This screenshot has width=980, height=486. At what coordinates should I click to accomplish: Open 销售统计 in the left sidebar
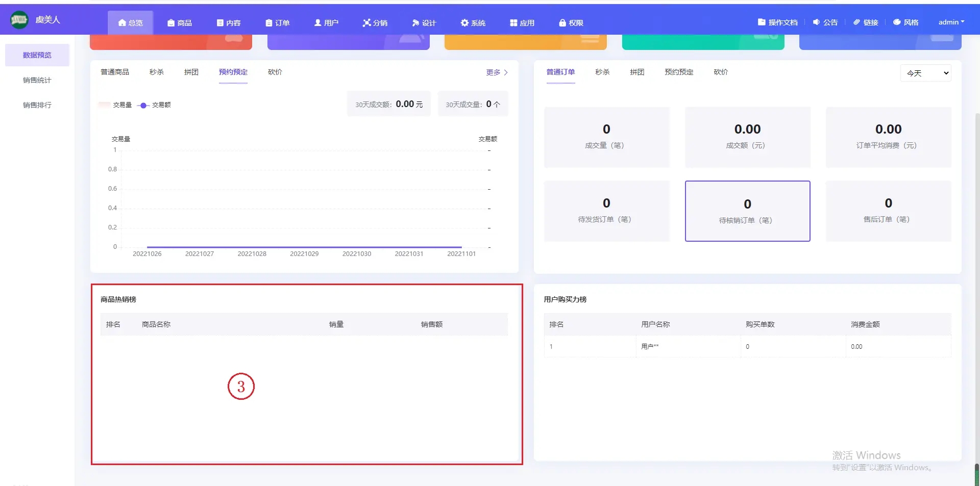pos(37,80)
